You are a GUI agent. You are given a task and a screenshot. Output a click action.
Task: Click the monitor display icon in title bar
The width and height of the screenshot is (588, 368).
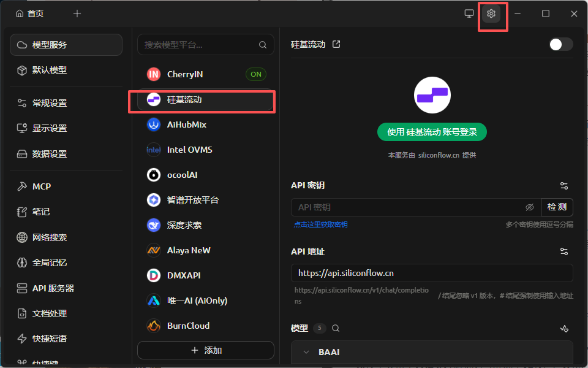(x=469, y=14)
